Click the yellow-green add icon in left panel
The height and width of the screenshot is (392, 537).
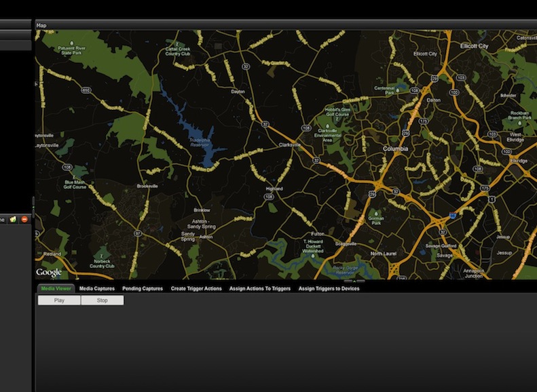[14, 219]
